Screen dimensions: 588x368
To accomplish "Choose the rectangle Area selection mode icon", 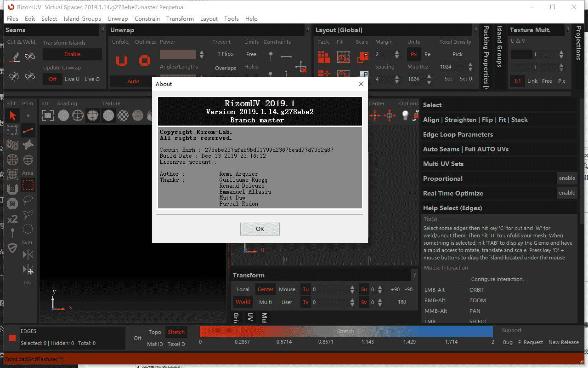I will [x=28, y=185].
